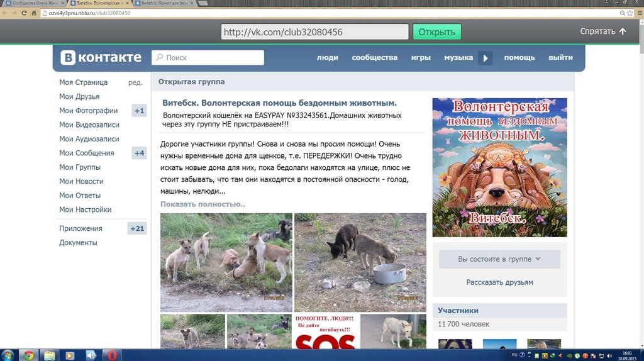Viewport: 644px width, 361px height.
Task: Reload the page with refresh icon
Action: point(24,13)
